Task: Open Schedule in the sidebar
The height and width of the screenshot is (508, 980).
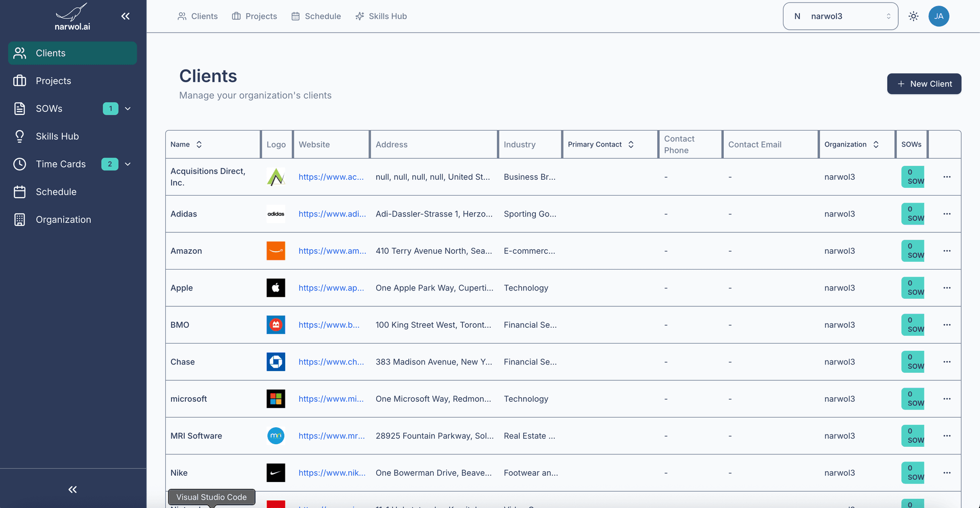Action: pyautogui.click(x=72, y=192)
